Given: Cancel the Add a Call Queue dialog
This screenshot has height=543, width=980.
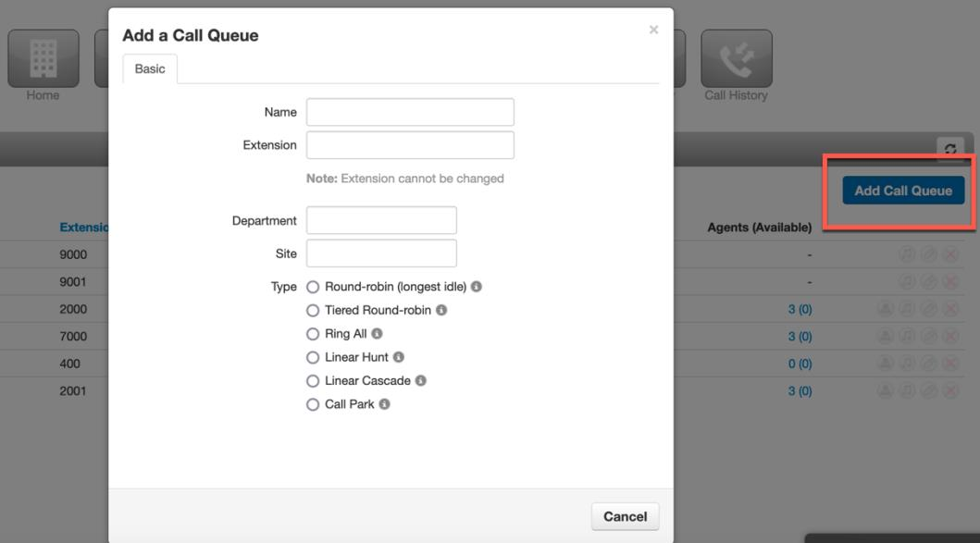Looking at the screenshot, I should (x=625, y=517).
